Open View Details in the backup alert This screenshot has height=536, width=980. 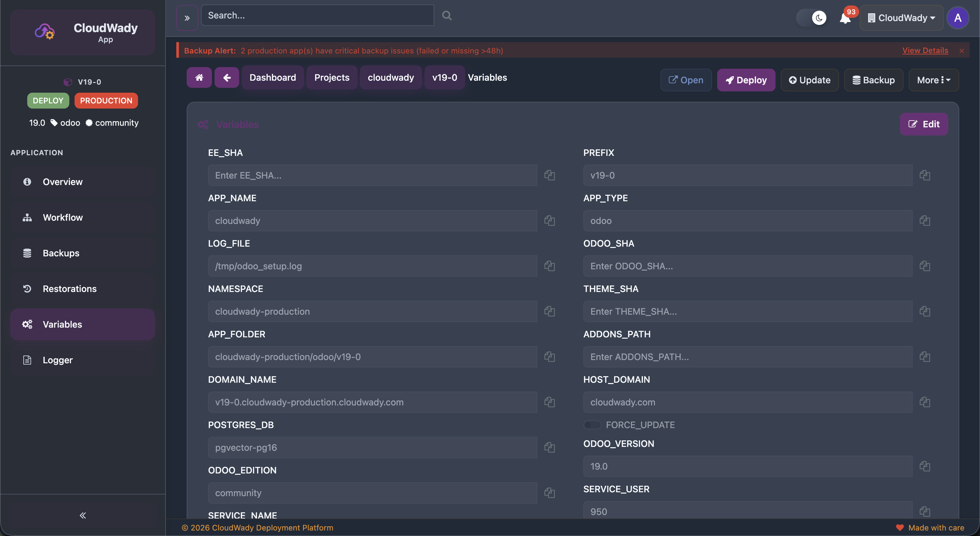(925, 50)
